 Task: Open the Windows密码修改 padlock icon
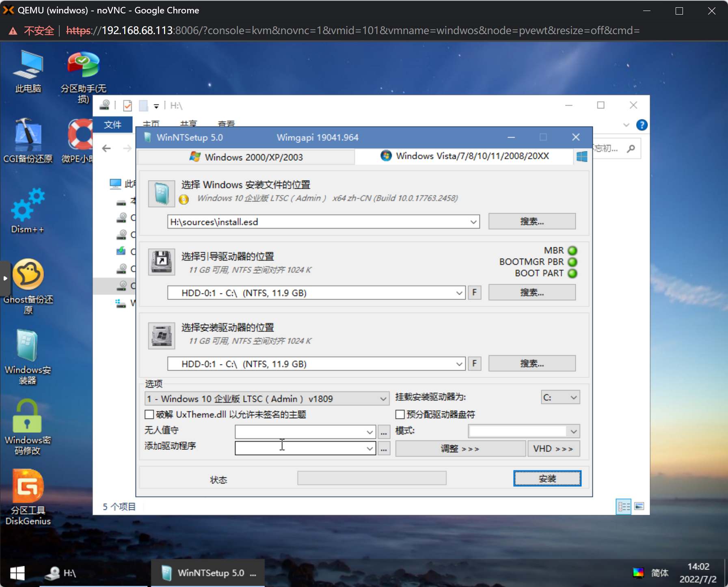[28, 427]
